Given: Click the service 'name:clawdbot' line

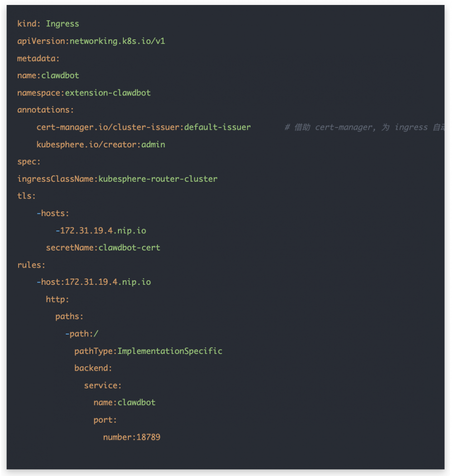Looking at the screenshot, I should 124,402.
